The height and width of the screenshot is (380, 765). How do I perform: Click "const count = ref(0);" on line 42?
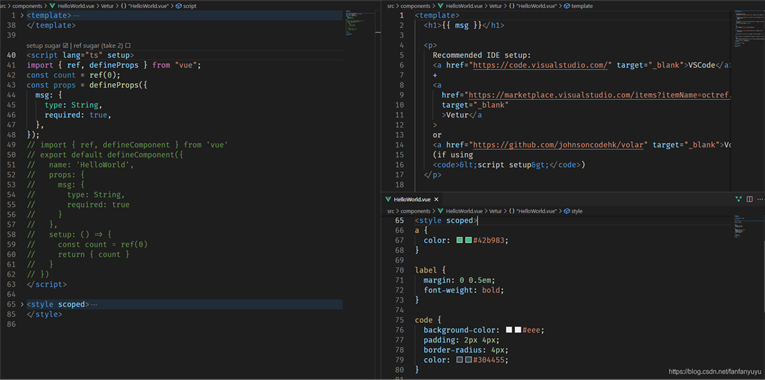coord(73,75)
